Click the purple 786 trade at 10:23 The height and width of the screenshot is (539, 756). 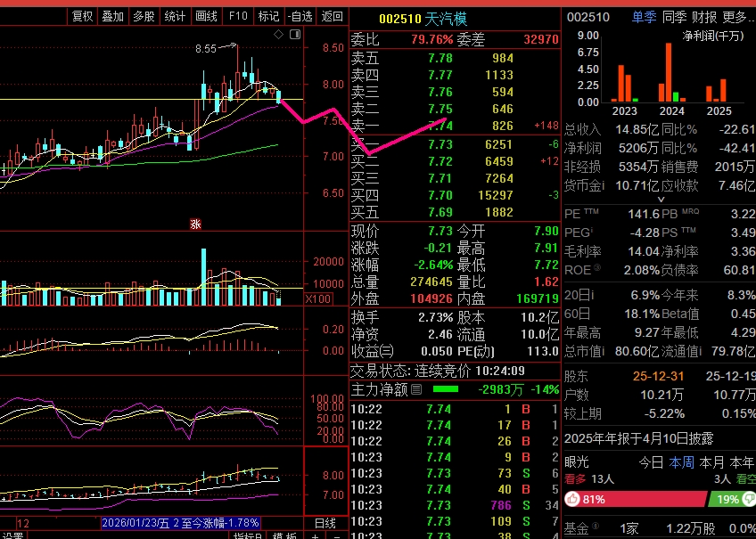[501, 505]
